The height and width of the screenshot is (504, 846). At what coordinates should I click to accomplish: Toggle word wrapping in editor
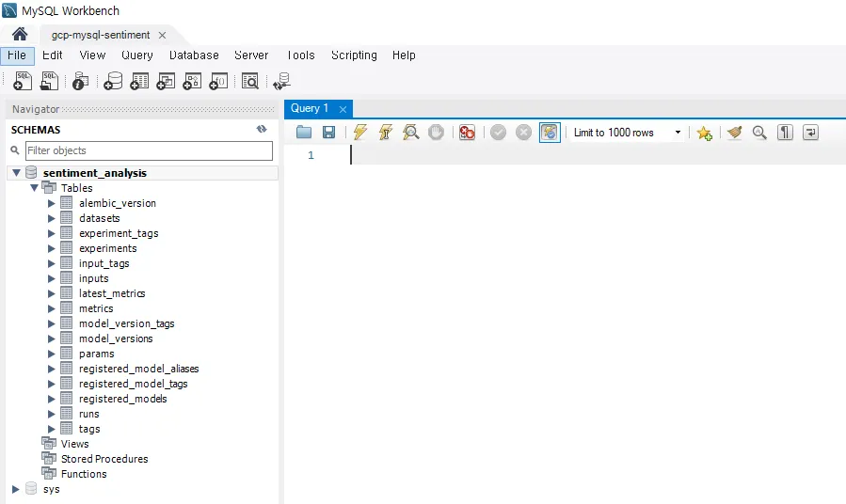click(810, 132)
